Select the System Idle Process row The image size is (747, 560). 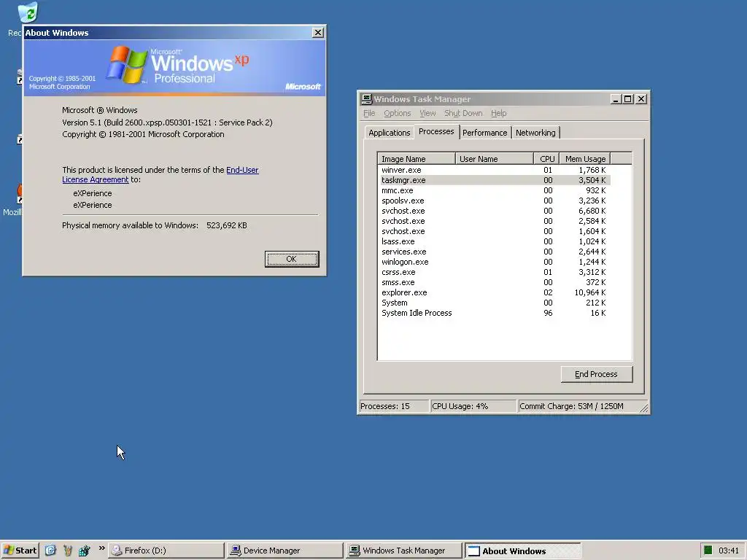pyautogui.click(x=494, y=314)
